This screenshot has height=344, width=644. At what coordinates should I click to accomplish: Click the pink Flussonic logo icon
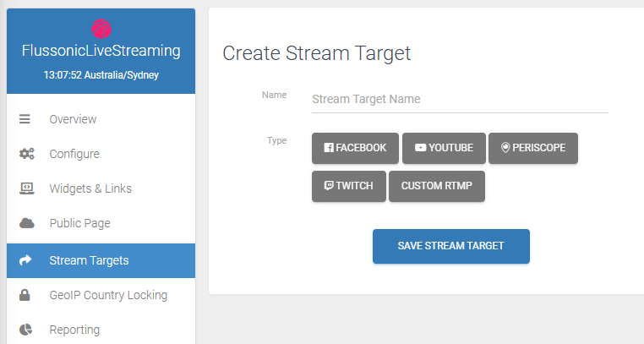101,29
